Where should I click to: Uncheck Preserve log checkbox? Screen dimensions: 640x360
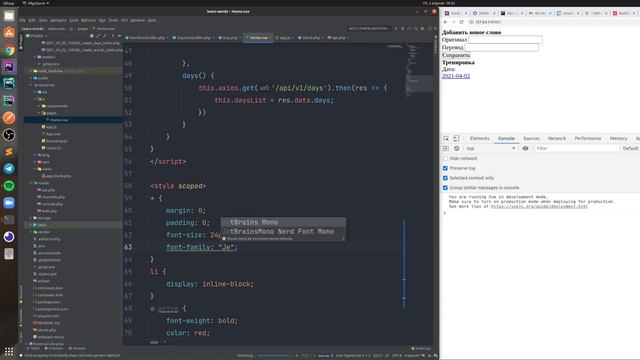[x=445, y=168]
